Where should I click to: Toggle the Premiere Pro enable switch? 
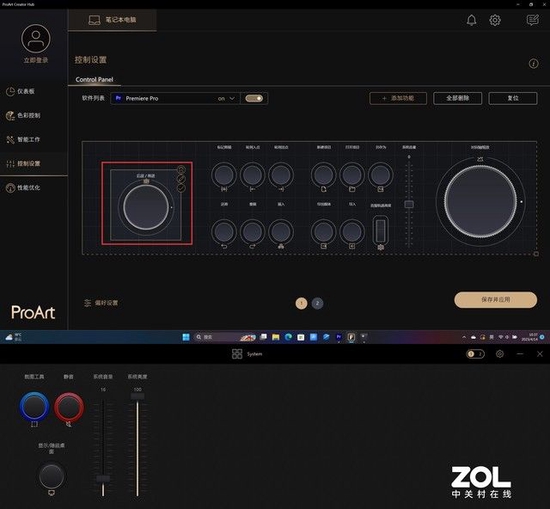coord(254,98)
